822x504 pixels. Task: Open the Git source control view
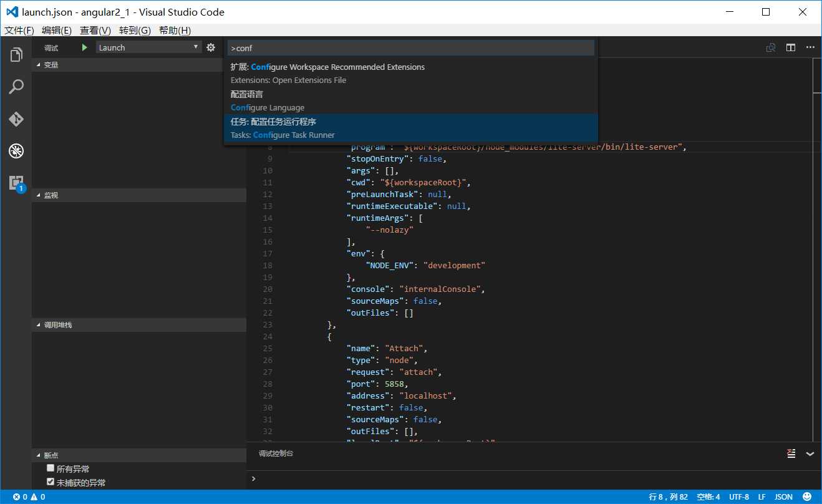point(16,119)
